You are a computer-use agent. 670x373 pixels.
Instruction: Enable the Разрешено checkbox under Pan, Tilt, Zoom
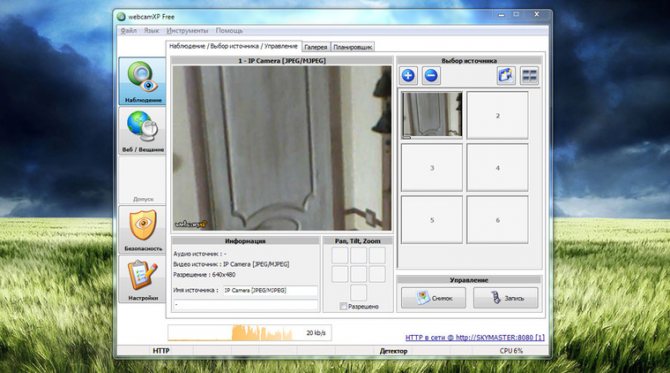(x=343, y=306)
